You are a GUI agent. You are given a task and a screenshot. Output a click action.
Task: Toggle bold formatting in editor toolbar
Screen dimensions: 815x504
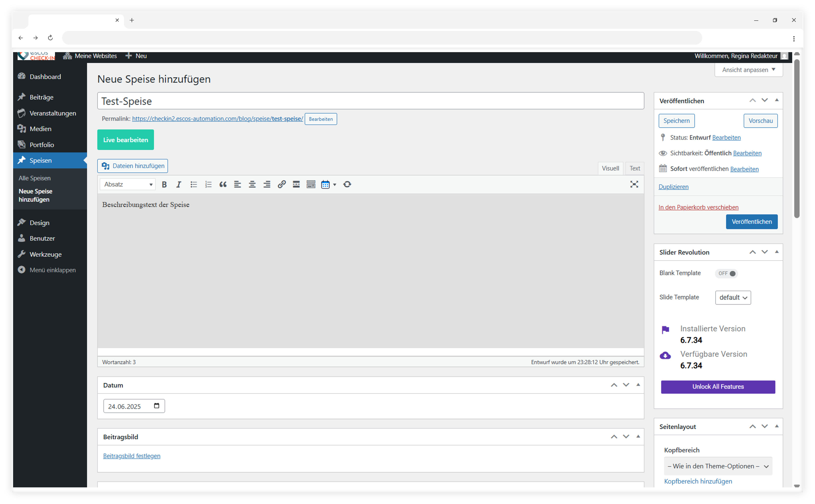[x=164, y=184]
